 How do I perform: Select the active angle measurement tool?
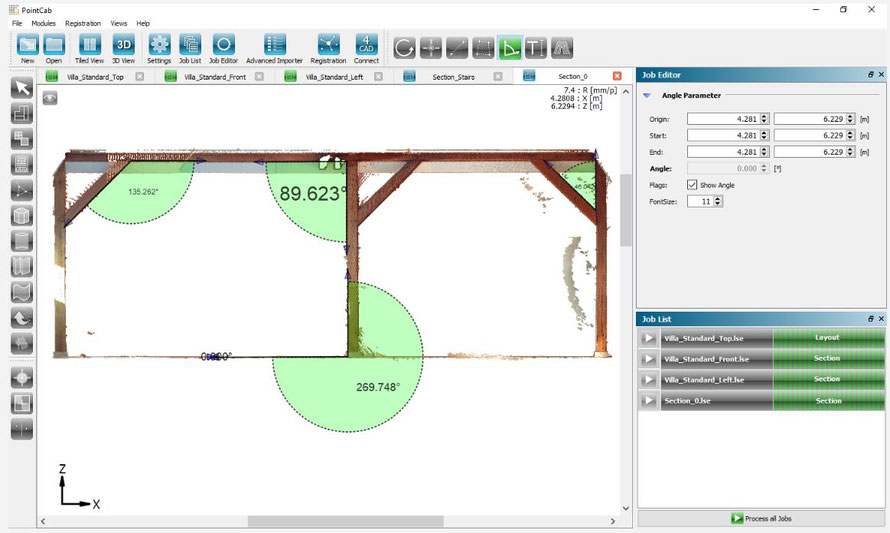click(x=509, y=48)
